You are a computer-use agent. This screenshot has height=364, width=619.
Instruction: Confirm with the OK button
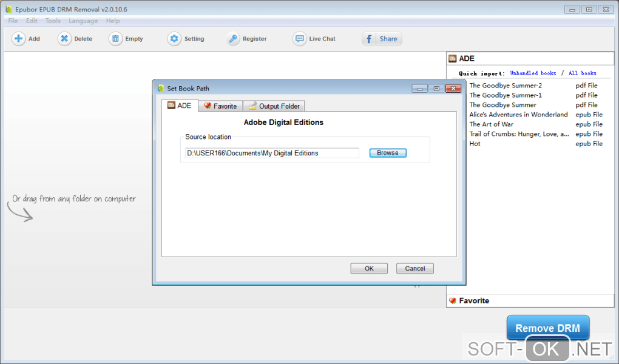369,269
